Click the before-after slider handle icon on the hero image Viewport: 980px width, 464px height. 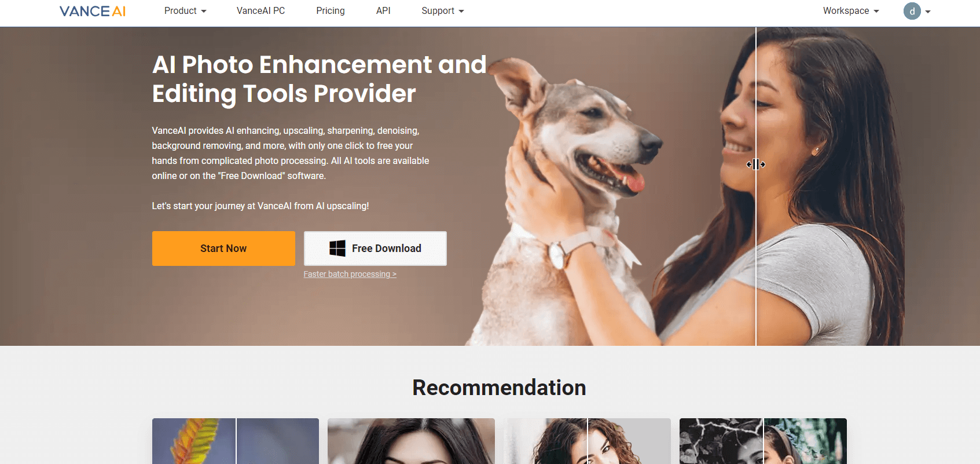(x=756, y=165)
